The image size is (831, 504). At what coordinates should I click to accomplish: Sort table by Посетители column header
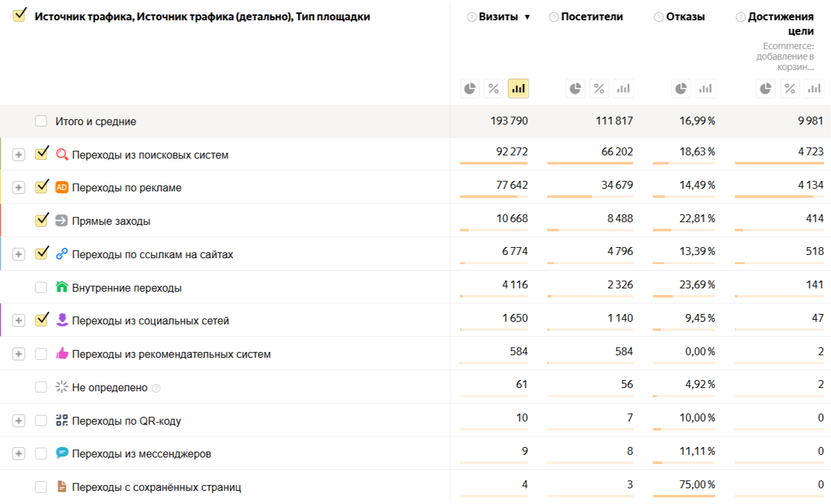(x=592, y=17)
